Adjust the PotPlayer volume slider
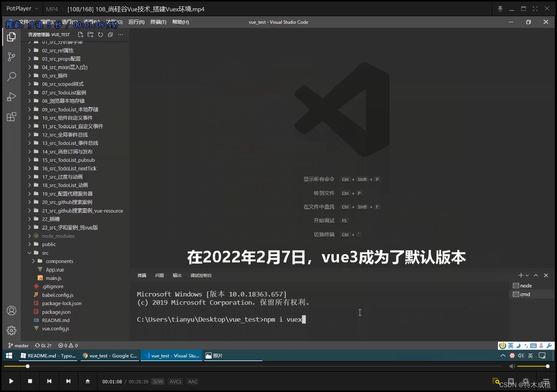557x392 pixels. pos(533,366)
